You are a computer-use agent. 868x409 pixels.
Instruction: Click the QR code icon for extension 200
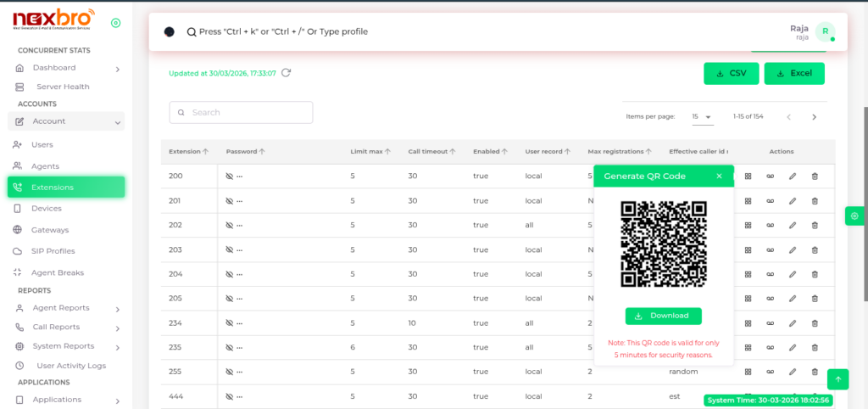click(748, 176)
